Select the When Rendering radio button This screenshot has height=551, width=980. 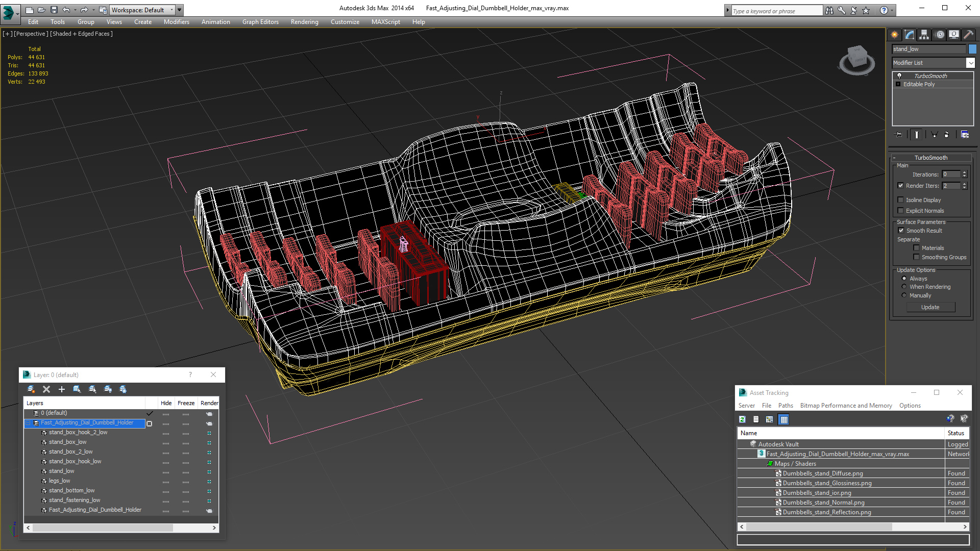tap(904, 287)
